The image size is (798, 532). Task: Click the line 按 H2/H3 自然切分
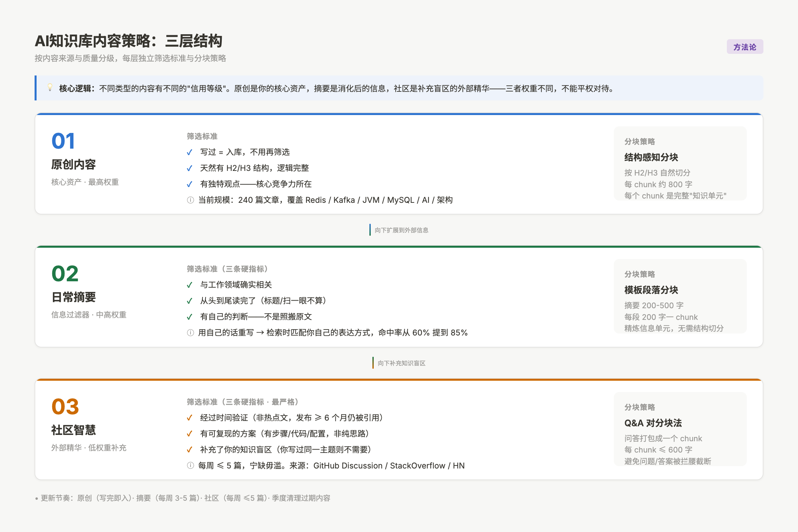click(x=657, y=173)
